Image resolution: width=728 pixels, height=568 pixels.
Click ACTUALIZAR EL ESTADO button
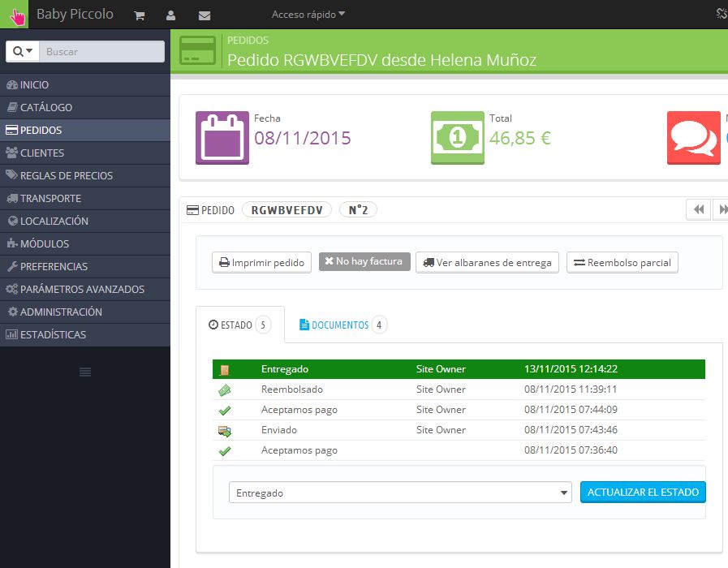(x=643, y=493)
